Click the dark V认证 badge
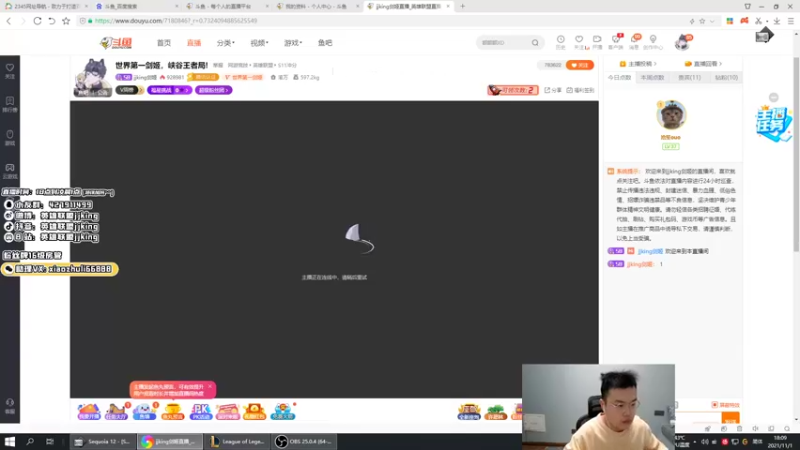 click(x=129, y=90)
